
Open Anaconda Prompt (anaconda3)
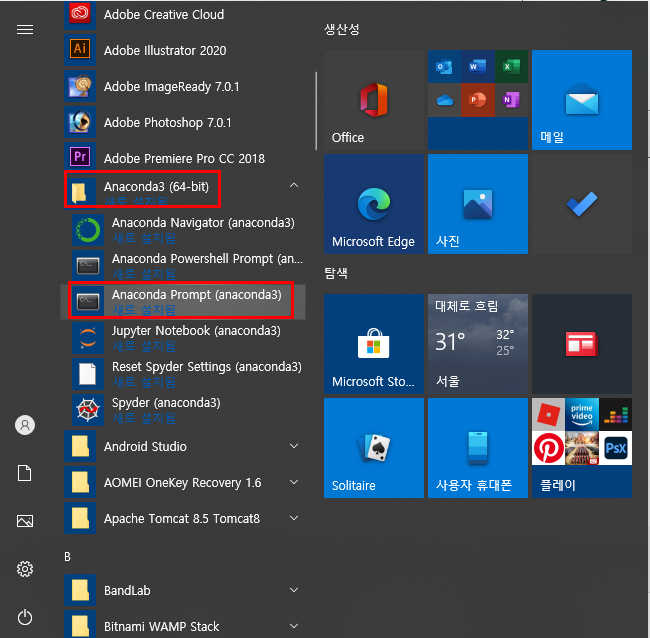pos(185,301)
